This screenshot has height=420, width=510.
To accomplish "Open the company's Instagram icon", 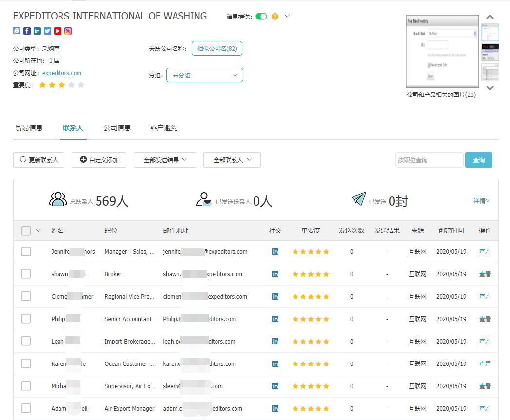I will click(x=68, y=31).
